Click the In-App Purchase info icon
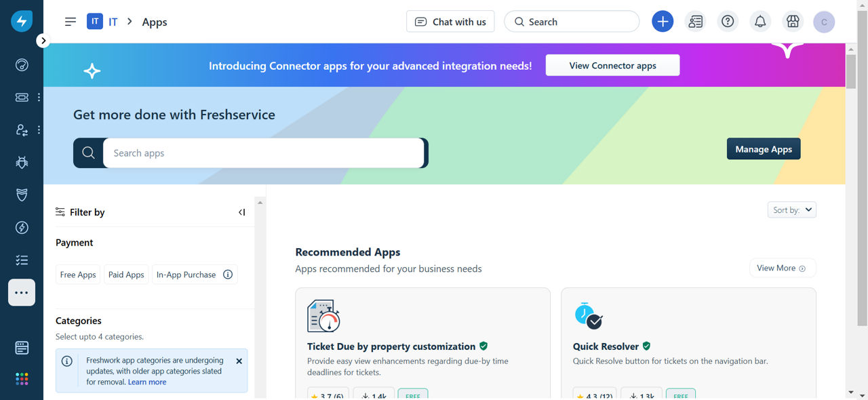This screenshot has height=400, width=868. 228,275
